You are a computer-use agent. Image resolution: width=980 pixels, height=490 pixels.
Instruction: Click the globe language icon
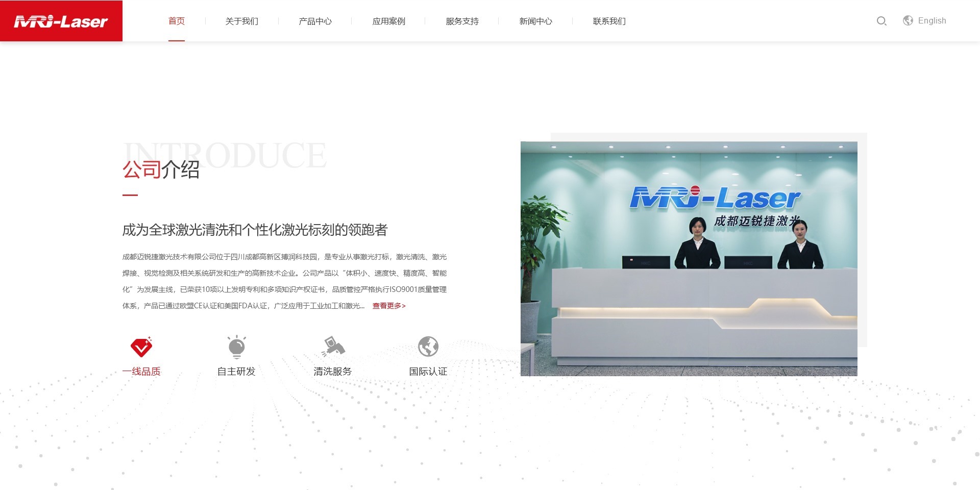tap(908, 20)
